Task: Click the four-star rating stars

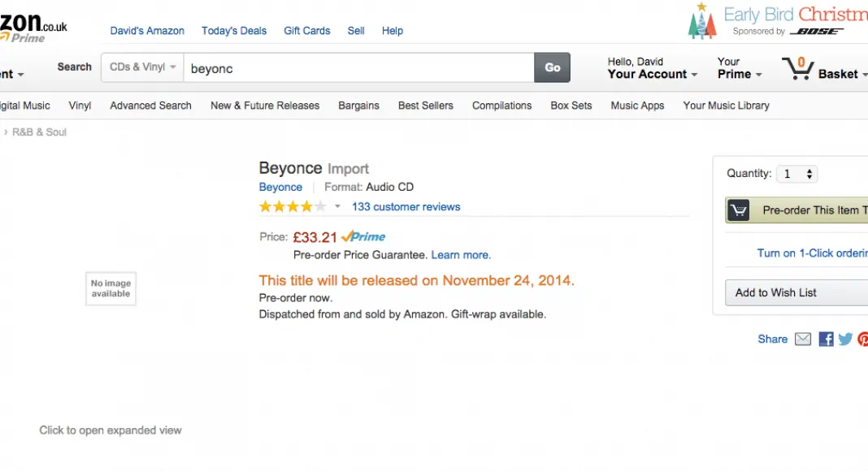Action: click(293, 207)
